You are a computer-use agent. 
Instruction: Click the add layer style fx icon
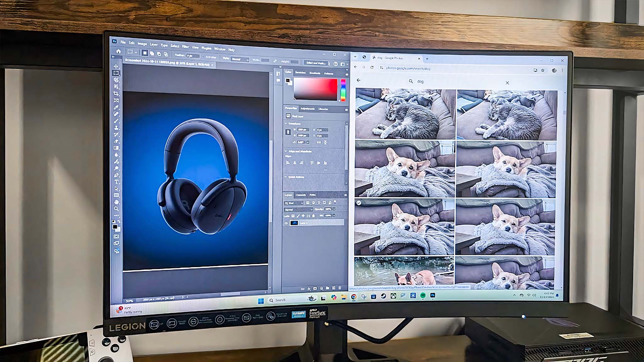309,288
